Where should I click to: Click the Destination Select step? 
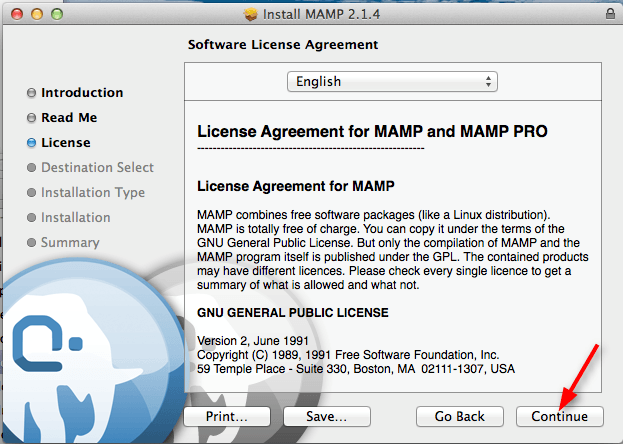tap(97, 168)
